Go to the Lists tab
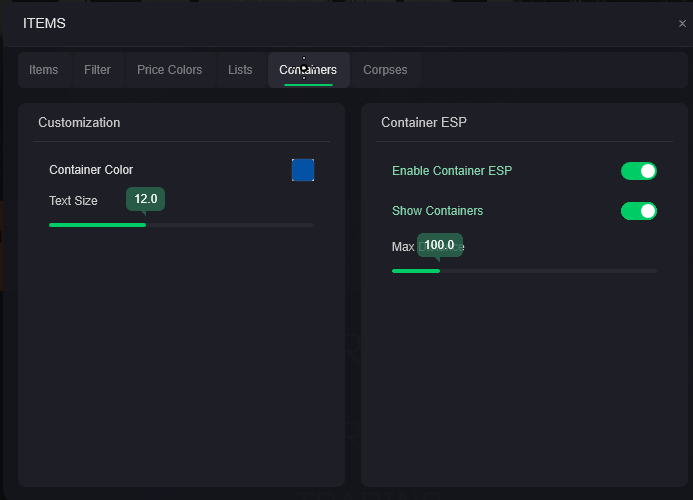The height and width of the screenshot is (500, 693). [x=240, y=70]
